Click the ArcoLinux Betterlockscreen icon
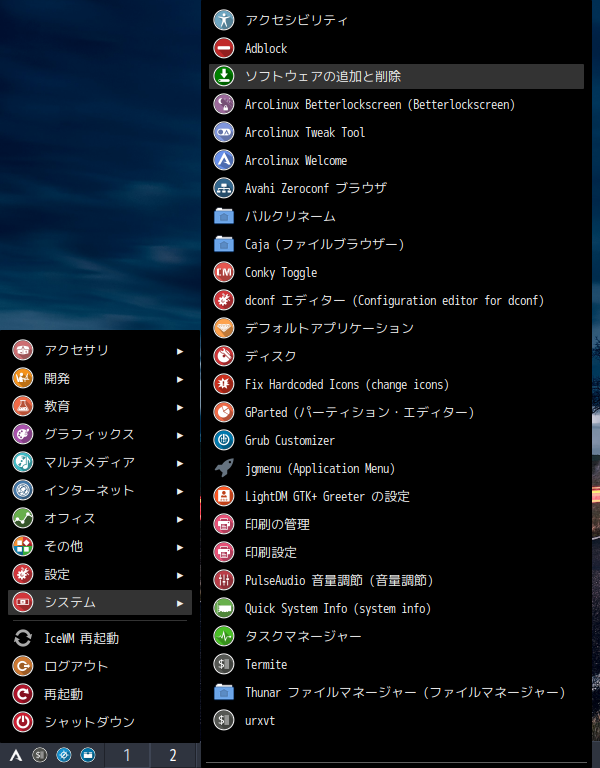Viewport: 600px width, 768px height. coord(224,104)
